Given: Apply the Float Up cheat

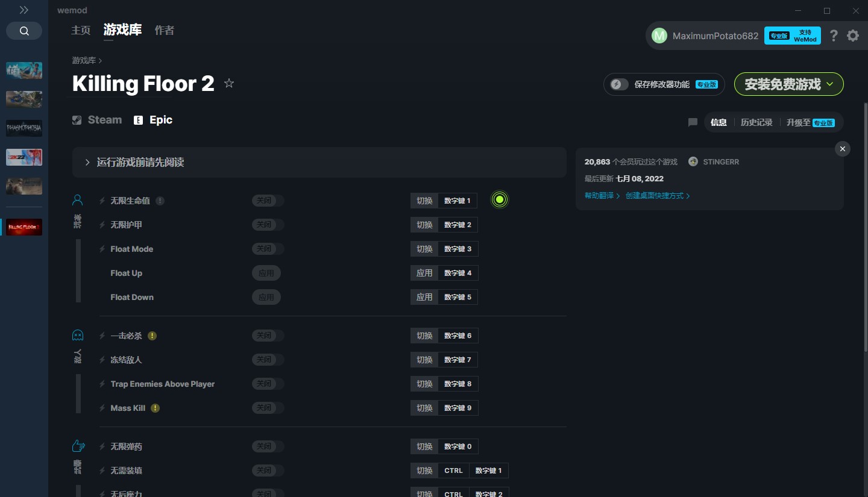Looking at the screenshot, I should click(266, 273).
